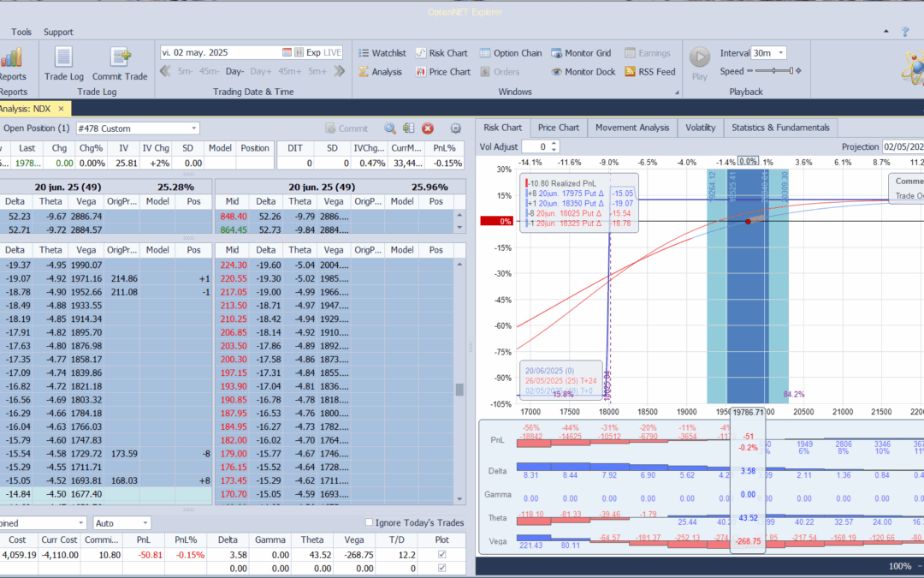This screenshot has width=924, height=578.
Task: Switch to the Volatility tab
Action: pos(700,128)
